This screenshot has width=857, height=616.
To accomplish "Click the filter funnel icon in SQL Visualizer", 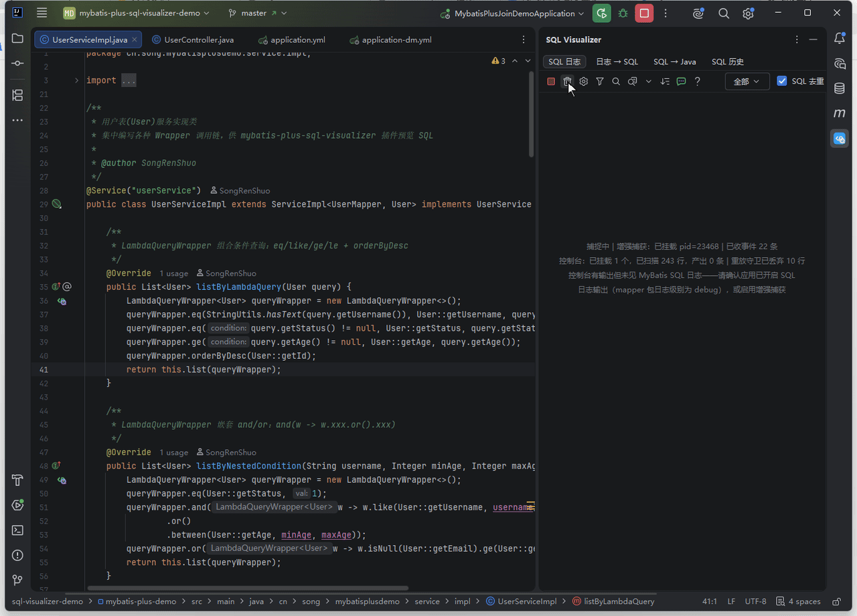I will coord(600,82).
